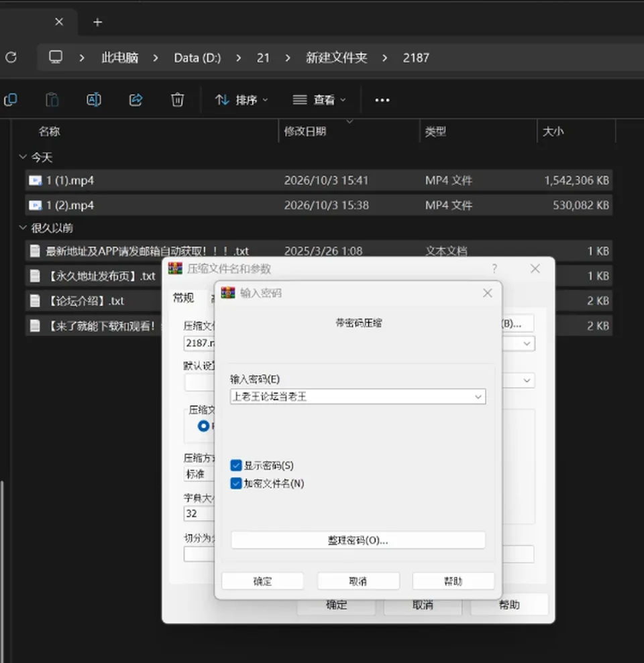The width and height of the screenshot is (644, 663).
Task: Close the current Explorer tab
Action: [59, 21]
